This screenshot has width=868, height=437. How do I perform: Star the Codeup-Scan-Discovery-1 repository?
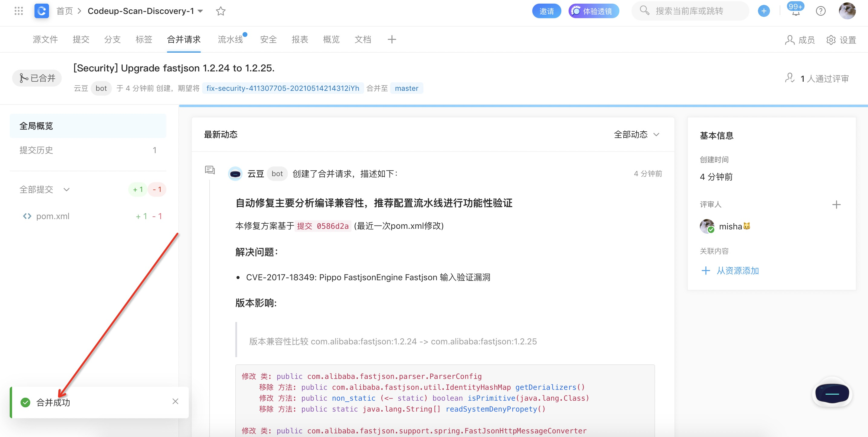pos(221,11)
